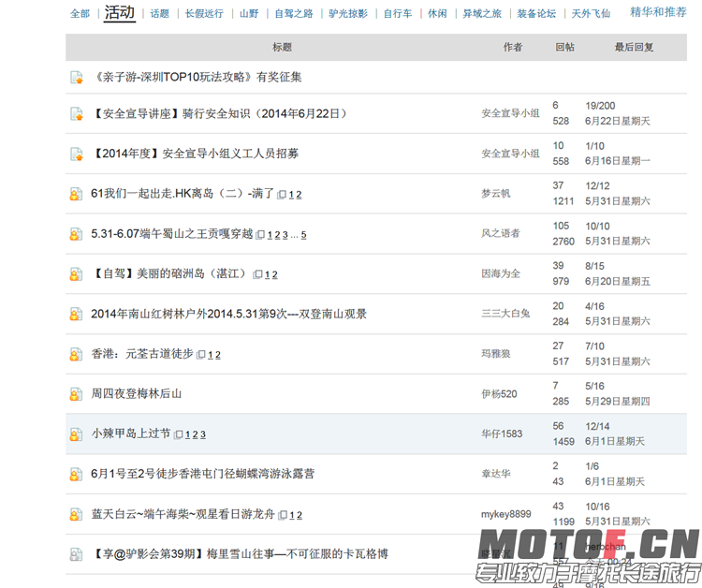The width and height of the screenshot is (702, 588).
Task: Click the multi-page icon after 小辣甲岛上过节
Action: pyautogui.click(x=178, y=435)
